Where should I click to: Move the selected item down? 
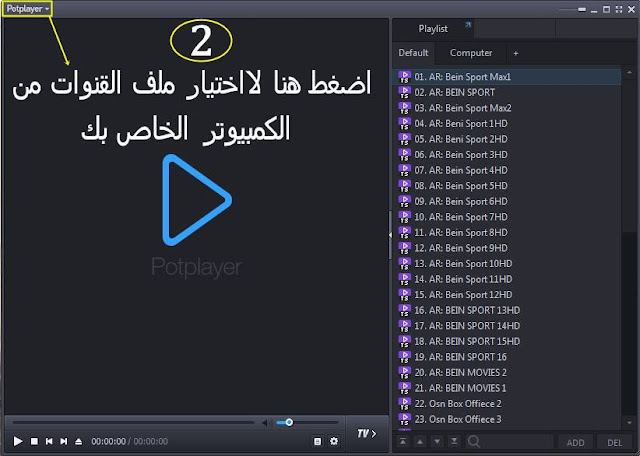(437, 441)
